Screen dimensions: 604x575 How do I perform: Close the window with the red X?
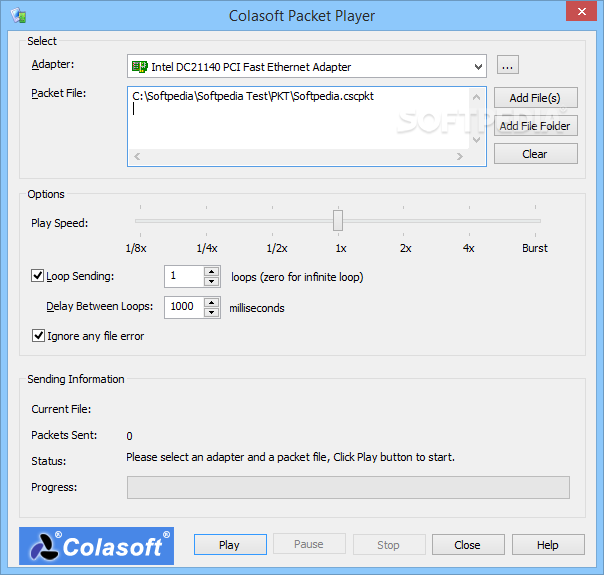(582, 12)
